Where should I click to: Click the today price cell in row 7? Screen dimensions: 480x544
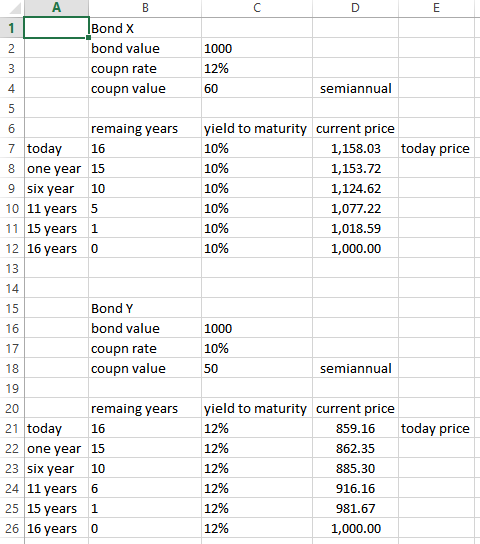pyautogui.click(x=436, y=148)
